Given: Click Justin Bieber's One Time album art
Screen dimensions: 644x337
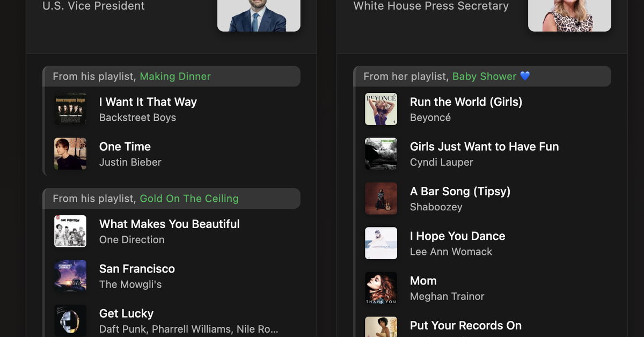Looking at the screenshot, I should pyautogui.click(x=70, y=153).
